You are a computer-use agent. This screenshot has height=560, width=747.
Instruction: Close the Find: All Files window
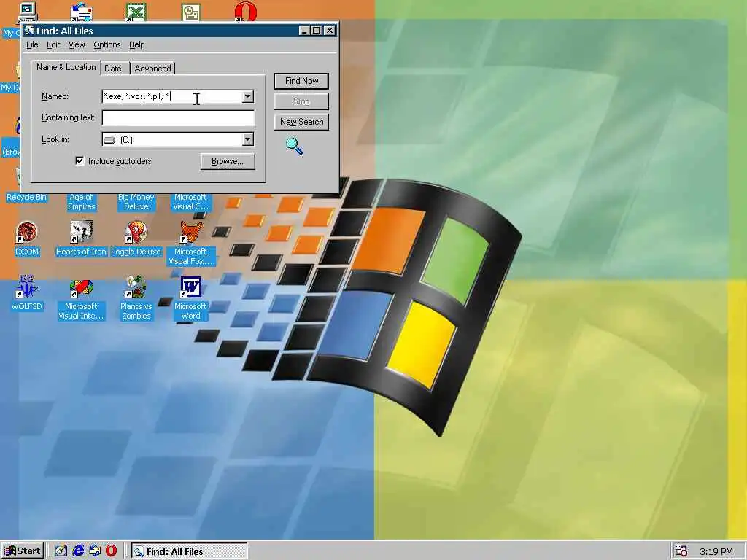[x=330, y=31]
